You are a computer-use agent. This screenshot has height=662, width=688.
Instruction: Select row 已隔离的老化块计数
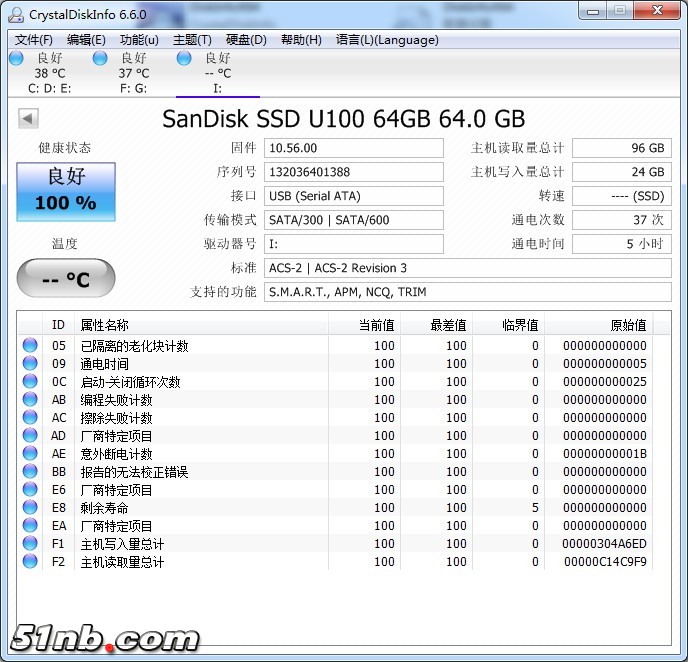[x=336, y=345]
